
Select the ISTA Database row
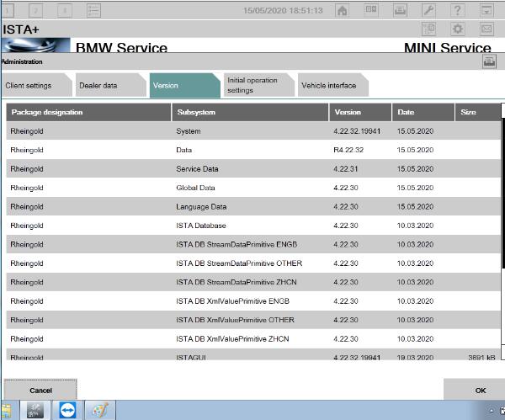click(253, 226)
